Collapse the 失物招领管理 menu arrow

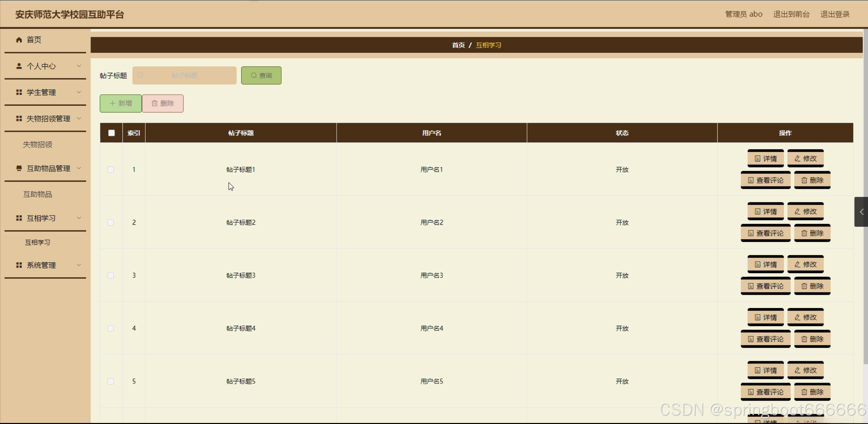(x=79, y=119)
